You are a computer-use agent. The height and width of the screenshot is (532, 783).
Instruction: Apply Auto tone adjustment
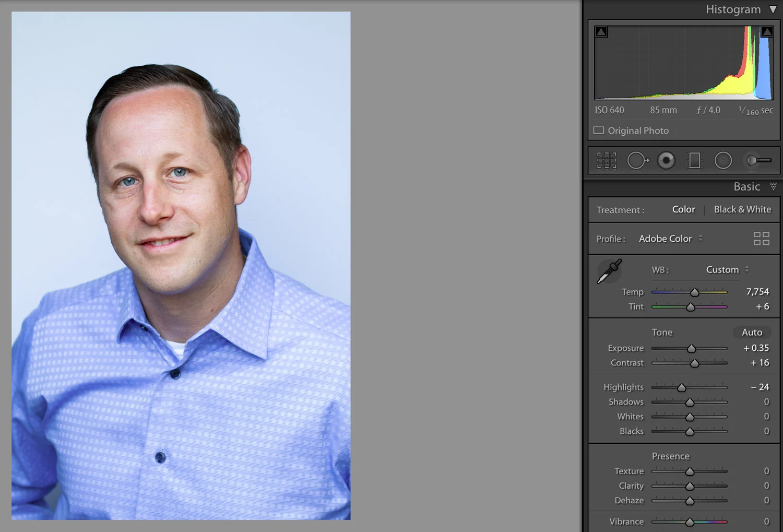(752, 332)
